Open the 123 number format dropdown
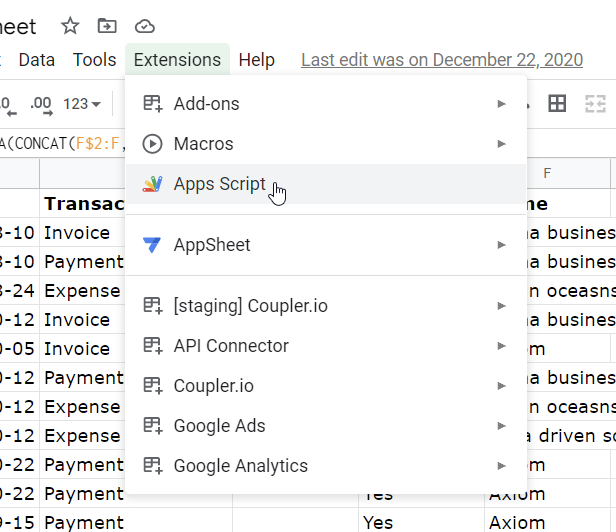The height and width of the screenshot is (532, 616). 82,104
